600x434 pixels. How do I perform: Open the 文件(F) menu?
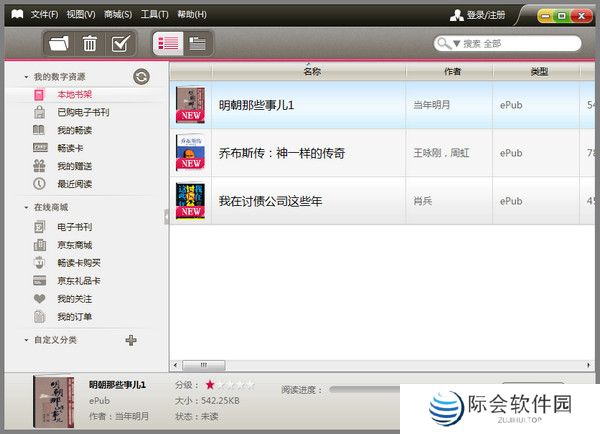[44, 14]
